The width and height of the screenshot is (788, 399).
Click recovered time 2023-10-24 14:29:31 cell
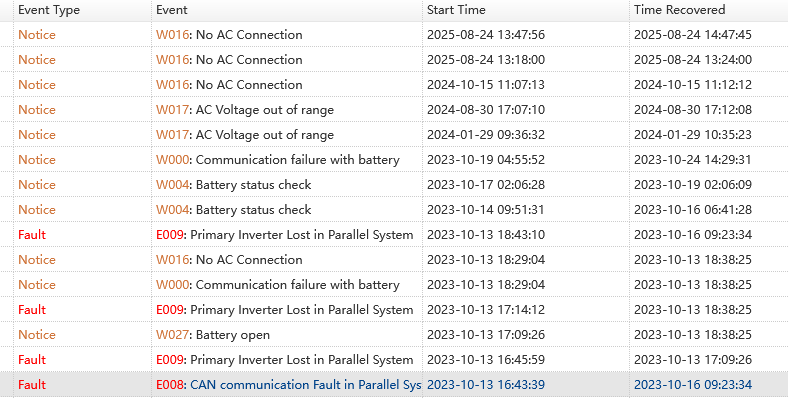(x=693, y=160)
